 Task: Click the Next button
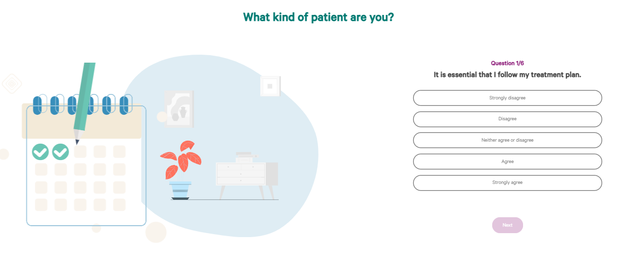507,225
